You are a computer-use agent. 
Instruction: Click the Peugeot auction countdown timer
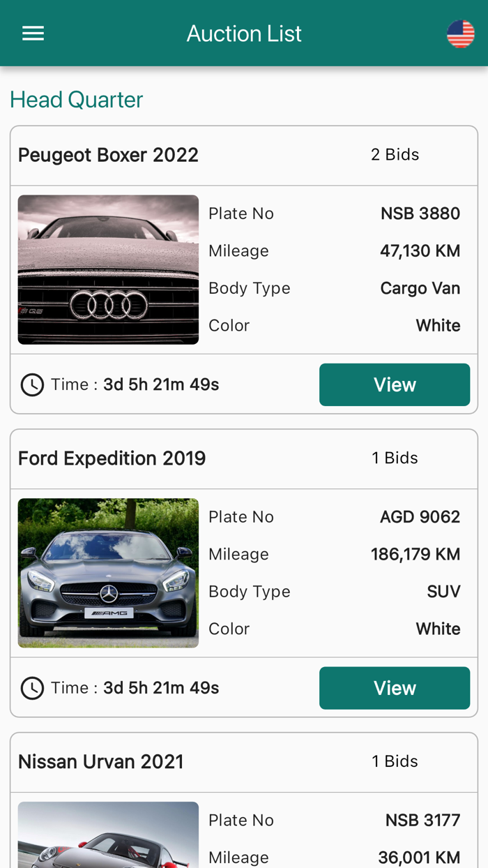pos(161,384)
